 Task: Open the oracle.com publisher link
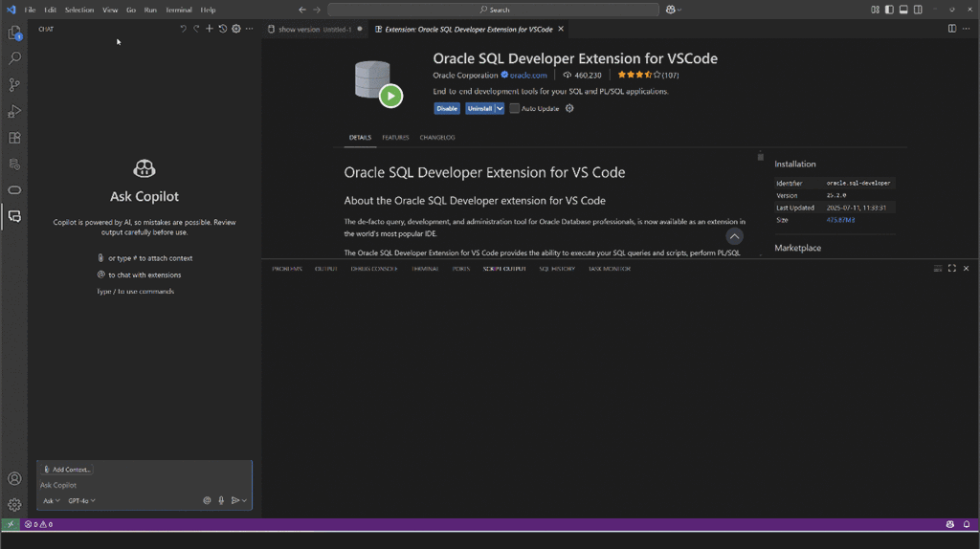pyautogui.click(x=528, y=75)
